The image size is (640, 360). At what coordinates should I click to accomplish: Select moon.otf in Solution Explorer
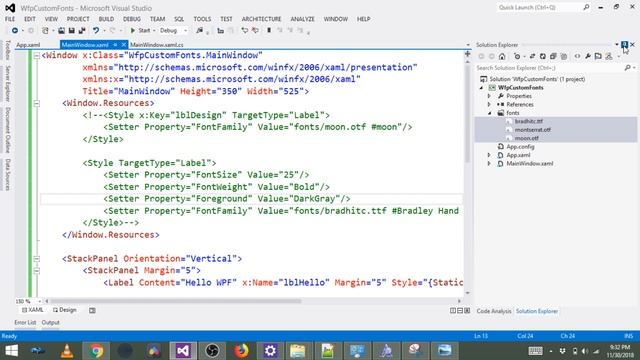[527, 138]
